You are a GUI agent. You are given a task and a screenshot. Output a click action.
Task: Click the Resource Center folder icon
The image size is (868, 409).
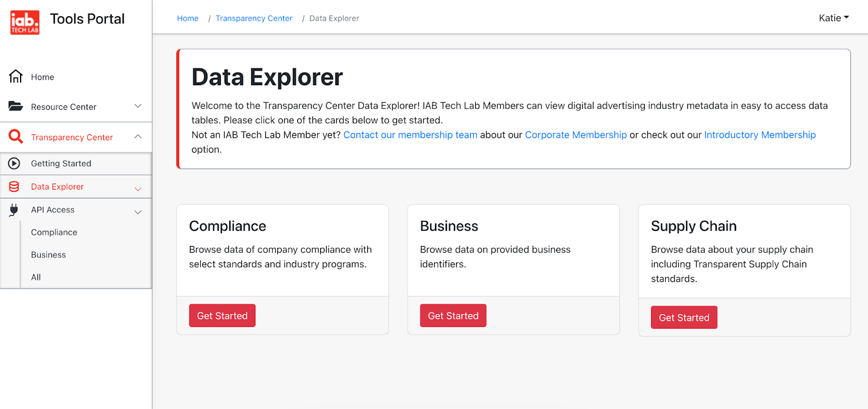[x=16, y=106]
